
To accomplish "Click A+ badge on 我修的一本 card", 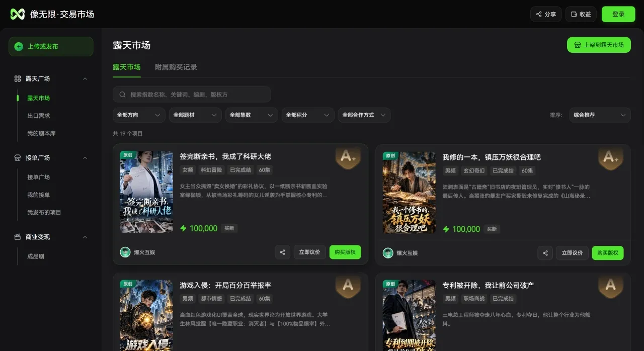I will tap(611, 158).
